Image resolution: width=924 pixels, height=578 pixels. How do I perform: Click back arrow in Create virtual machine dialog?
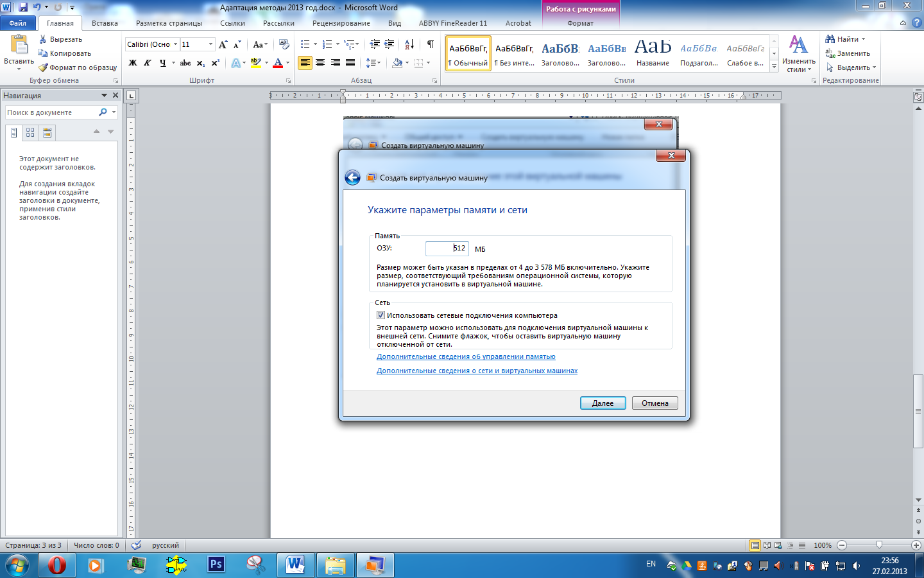click(x=352, y=178)
